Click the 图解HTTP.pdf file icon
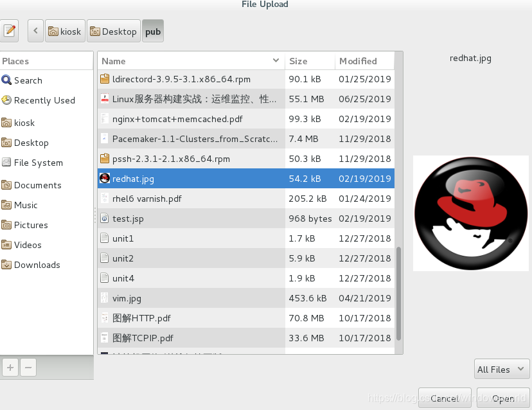This screenshot has height=410, width=532. point(105,318)
